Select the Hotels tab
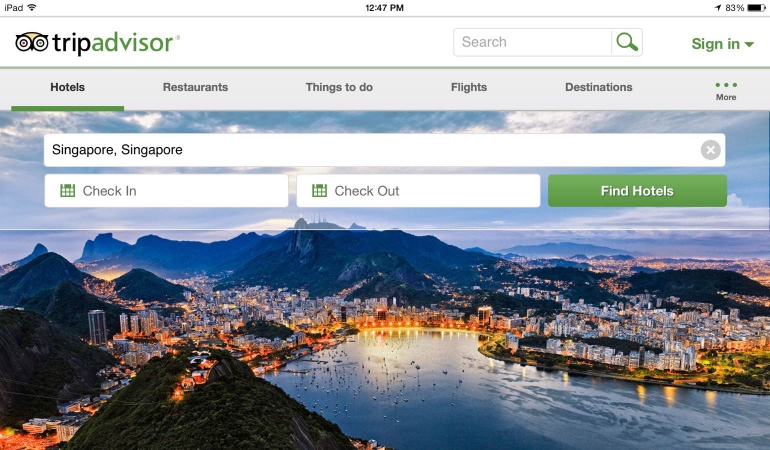The width and height of the screenshot is (770, 450). point(67,87)
